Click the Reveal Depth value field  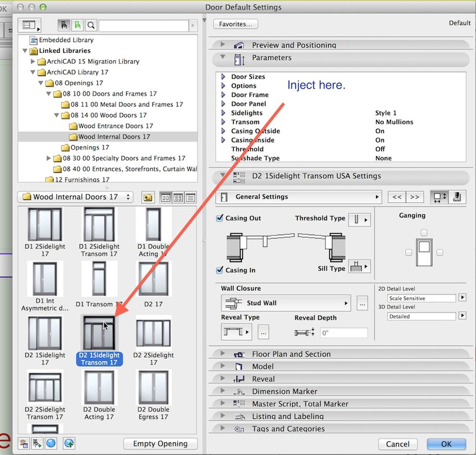pyautogui.click(x=344, y=333)
